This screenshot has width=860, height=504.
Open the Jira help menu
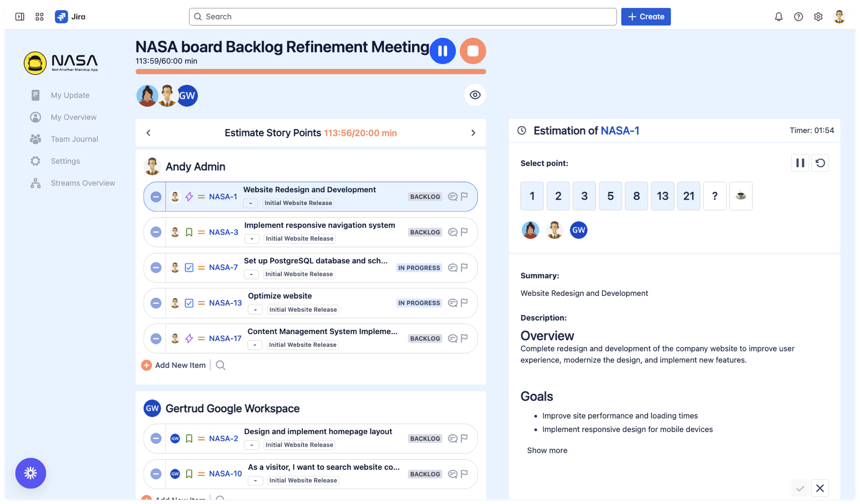coord(798,17)
